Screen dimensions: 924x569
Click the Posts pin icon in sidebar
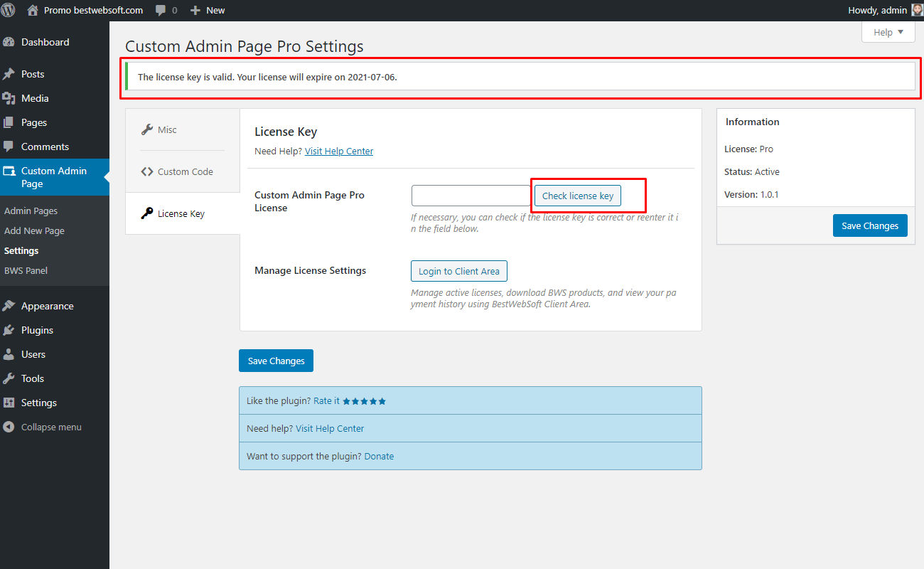pyautogui.click(x=9, y=74)
